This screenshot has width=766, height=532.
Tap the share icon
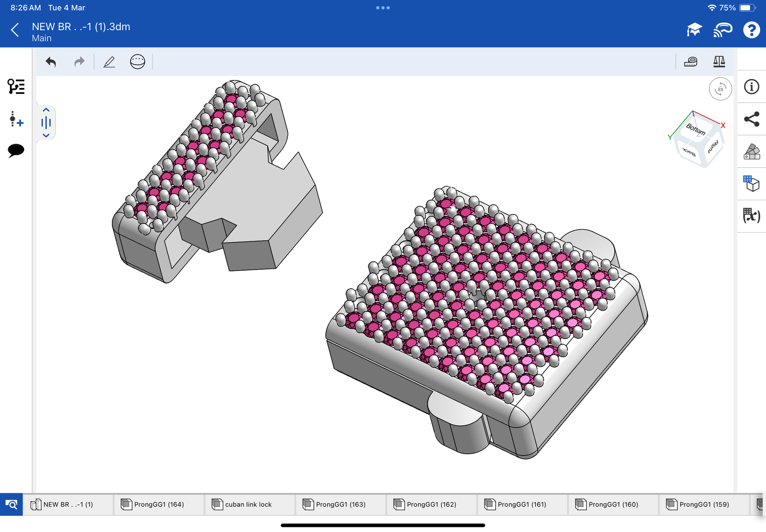coord(751,119)
